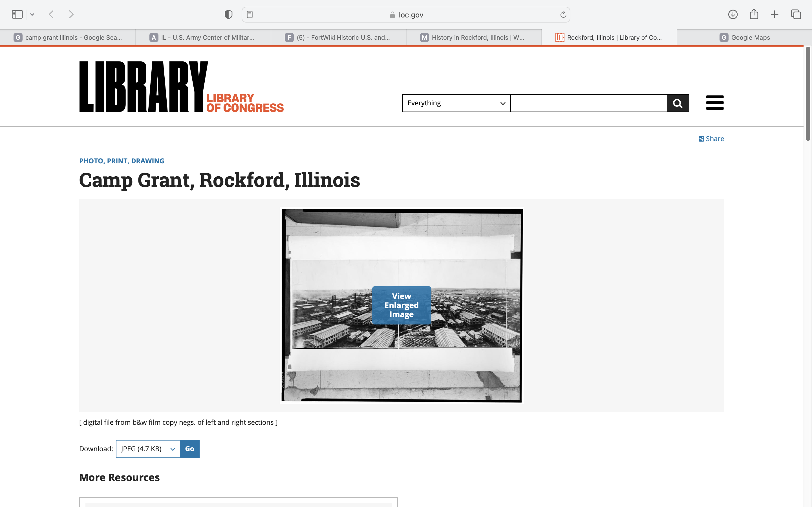The width and height of the screenshot is (812, 507).
Task: Reload the loc.gov page
Action: pyautogui.click(x=563, y=14)
